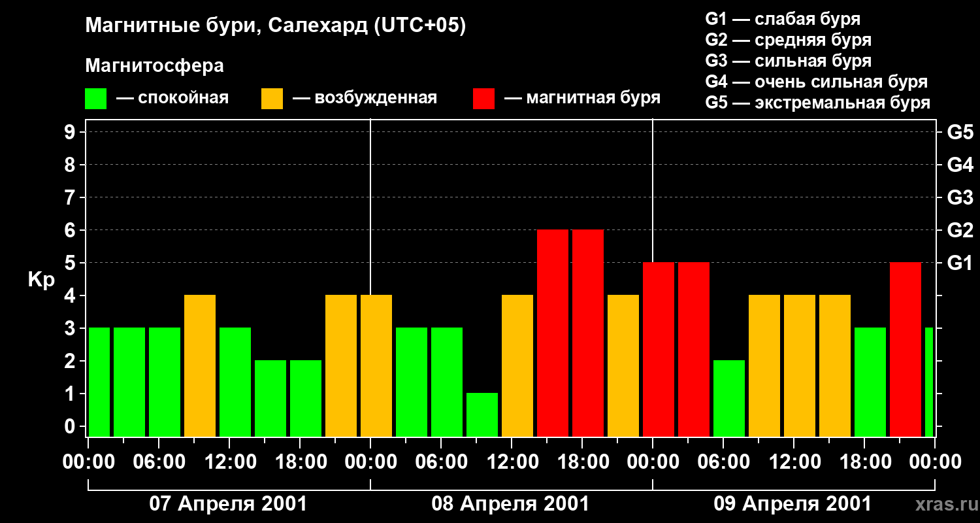The image size is (980, 523).
Task: Click the '12:00' time label above 08 Апреля
Action: pyautogui.click(x=512, y=462)
